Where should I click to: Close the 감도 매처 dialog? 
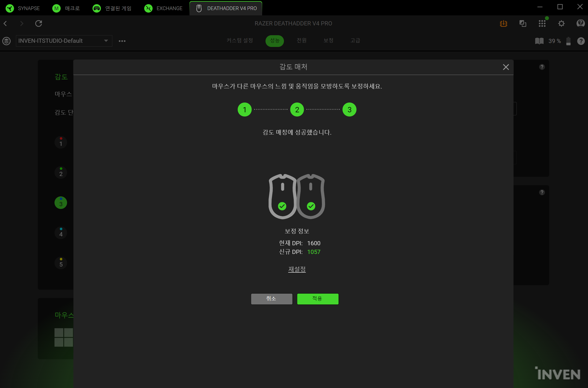[x=506, y=67]
